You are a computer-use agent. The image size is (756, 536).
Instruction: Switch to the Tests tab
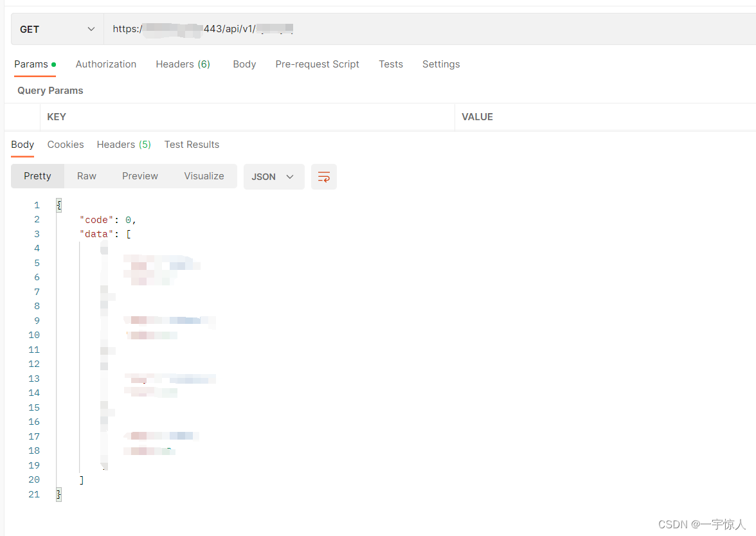pyautogui.click(x=391, y=64)
